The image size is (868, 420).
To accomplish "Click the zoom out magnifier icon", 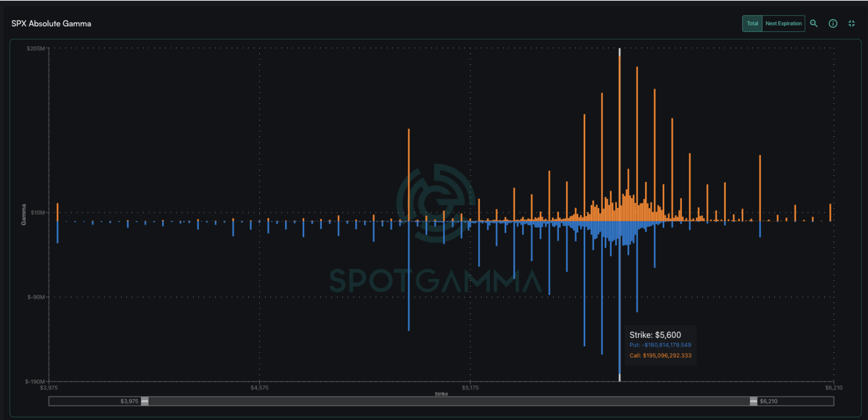I will [814, 23].
